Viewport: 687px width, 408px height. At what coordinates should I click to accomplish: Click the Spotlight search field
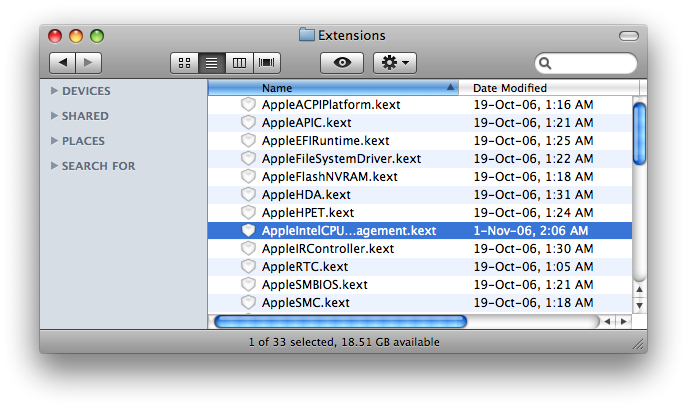click(586, 64)
